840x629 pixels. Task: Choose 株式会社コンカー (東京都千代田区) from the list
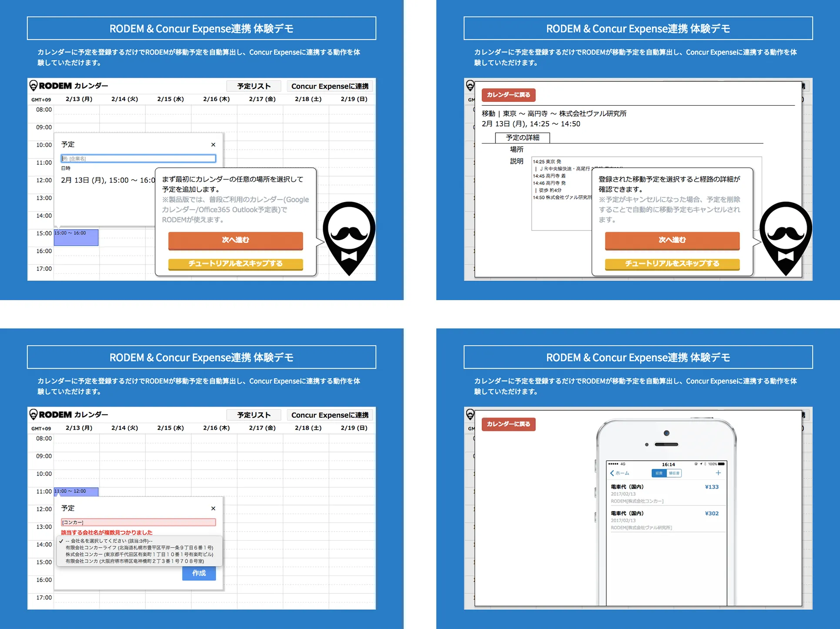coord(139,555)
